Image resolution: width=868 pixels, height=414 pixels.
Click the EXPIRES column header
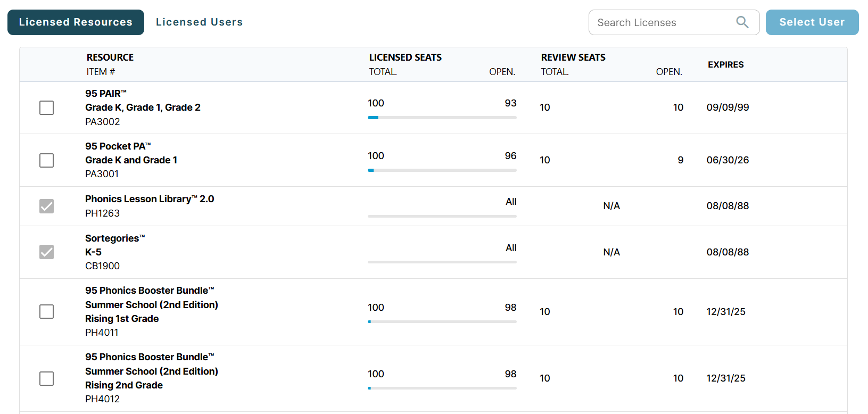(x=726, y=64)
